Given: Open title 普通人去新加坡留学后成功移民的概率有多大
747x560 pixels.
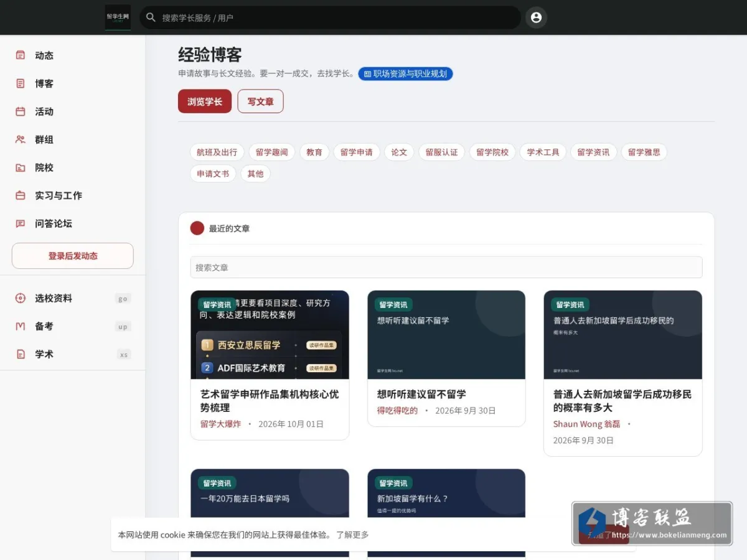Looking at the screenshot, I should click(622, 401).
